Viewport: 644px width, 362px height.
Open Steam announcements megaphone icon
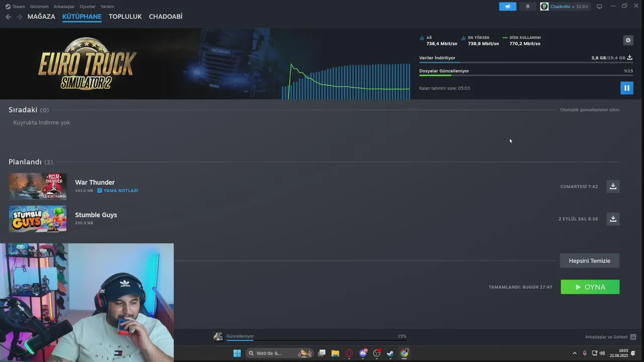(x=508, y=7)
